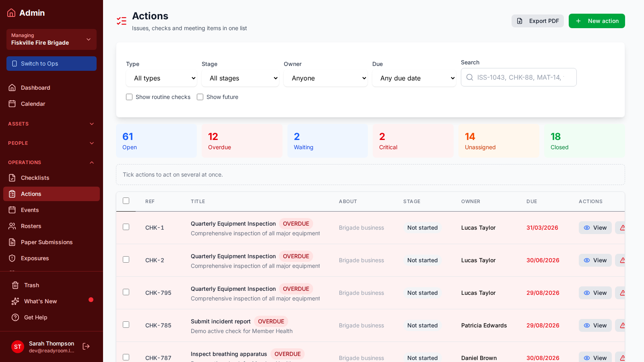Click the Dashboard house icon in sidebar
The image size is (644, 362).
coord(12,88)
